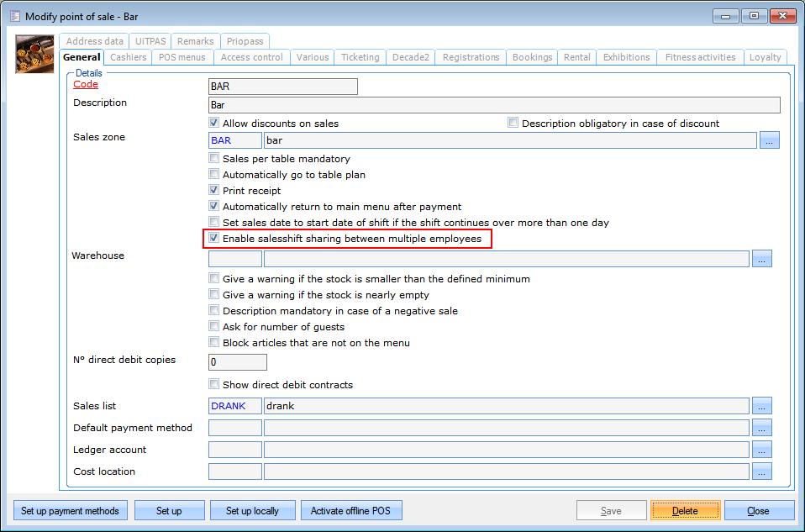This screenshot has height=532, width=805.
Task: Open Warehouse lookup browse button
Action: click(761, 259)
